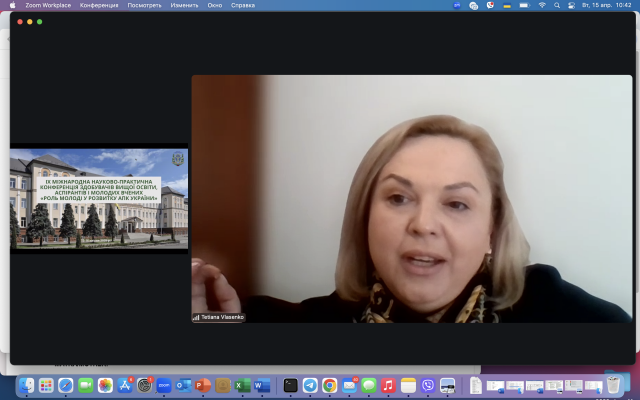Screen dimensions: 640x400
Task: Launch Google Chrome from the Dock
Action: pyautogui.click(x=330, y=385)
